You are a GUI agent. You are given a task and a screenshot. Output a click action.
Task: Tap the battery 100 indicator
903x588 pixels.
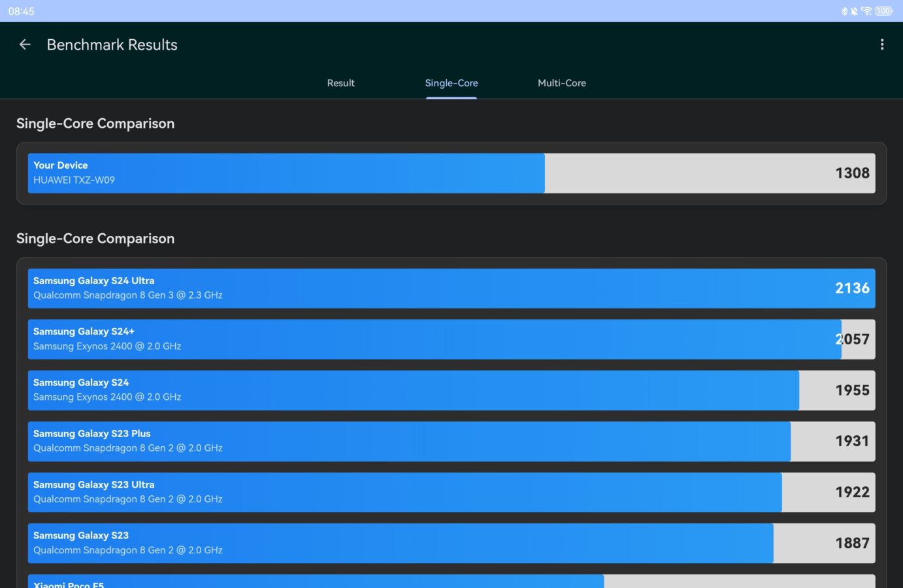tap(884, 11)
